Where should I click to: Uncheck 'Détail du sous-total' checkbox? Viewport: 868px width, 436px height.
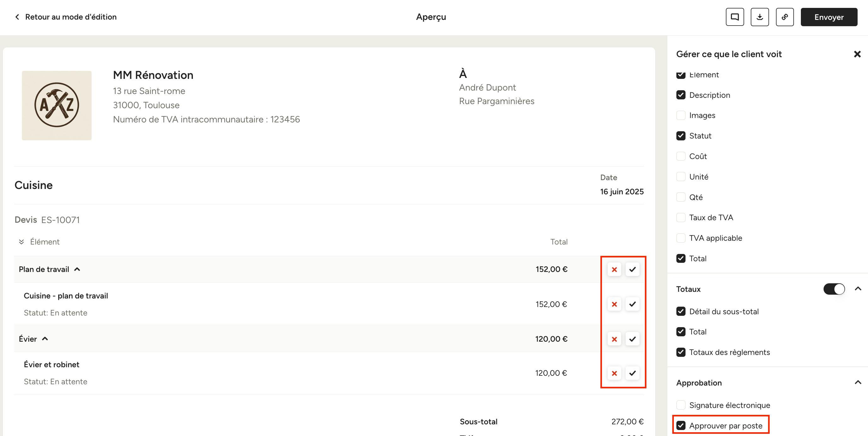[681, 312]
